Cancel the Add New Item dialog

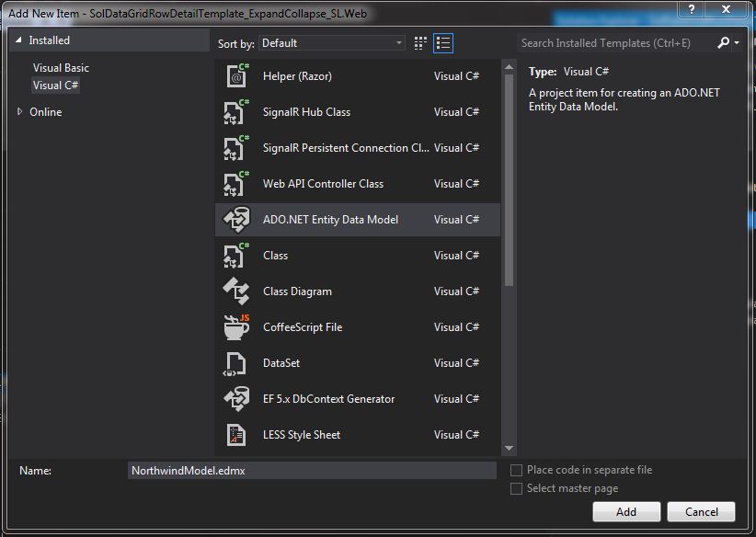pyautogui.click(x=701, y=511)
